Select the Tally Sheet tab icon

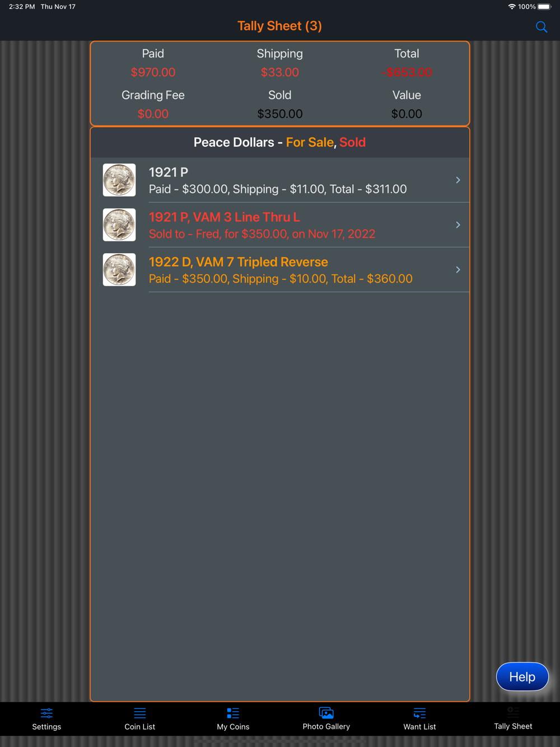pyautogui.click(x=513, y=712)
